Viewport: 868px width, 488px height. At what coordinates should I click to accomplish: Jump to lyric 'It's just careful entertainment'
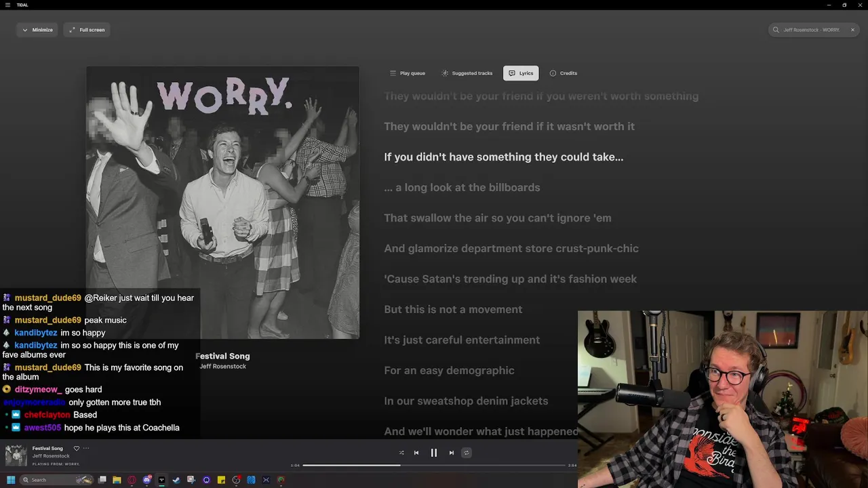462,340
